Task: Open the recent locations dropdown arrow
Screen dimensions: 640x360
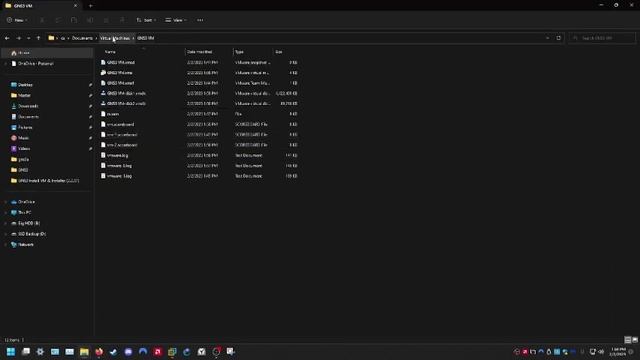Action: tap(29, 38)
